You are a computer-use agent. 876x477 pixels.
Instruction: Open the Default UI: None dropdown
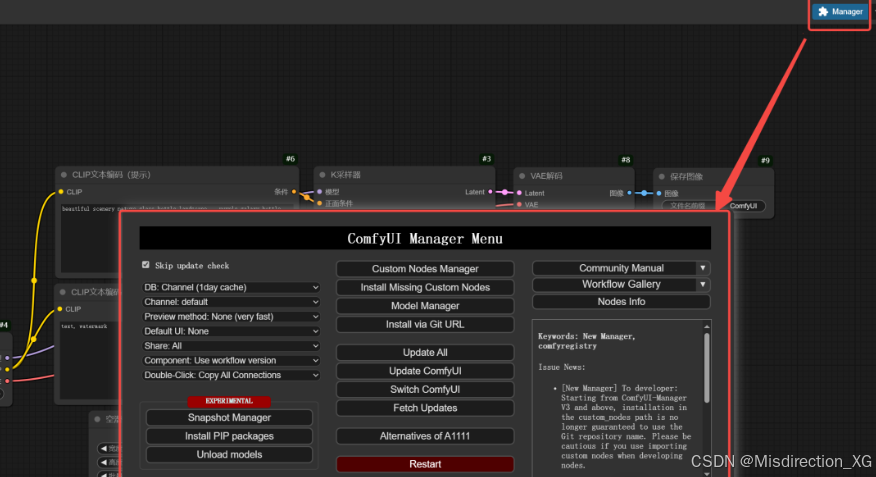(231, 331)
